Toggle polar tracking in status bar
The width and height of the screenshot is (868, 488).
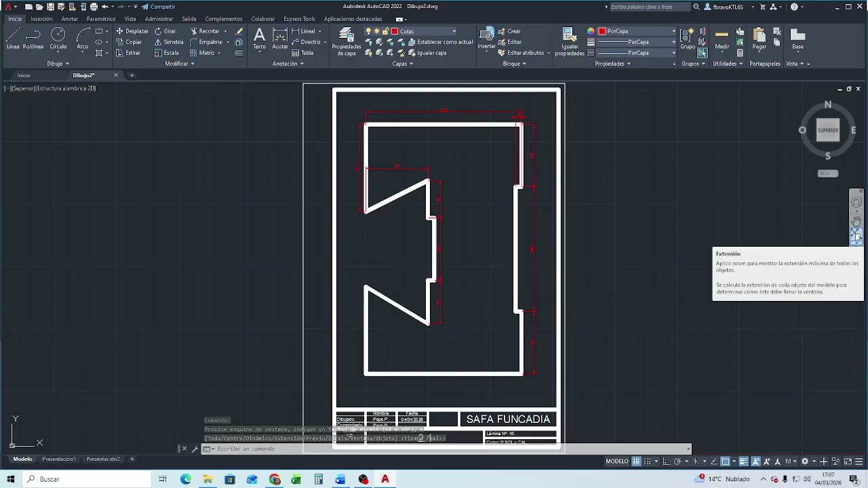tap(677, 462)
